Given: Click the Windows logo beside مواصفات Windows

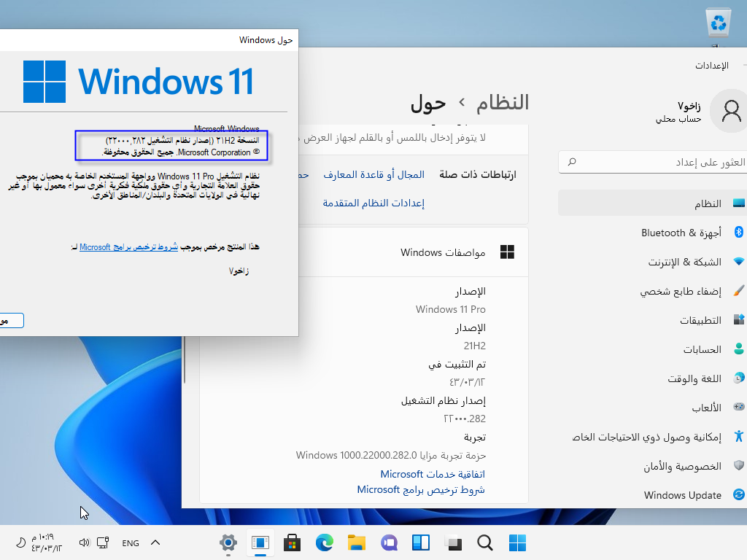Looking at the screenshot, I should tap(508, 252).
